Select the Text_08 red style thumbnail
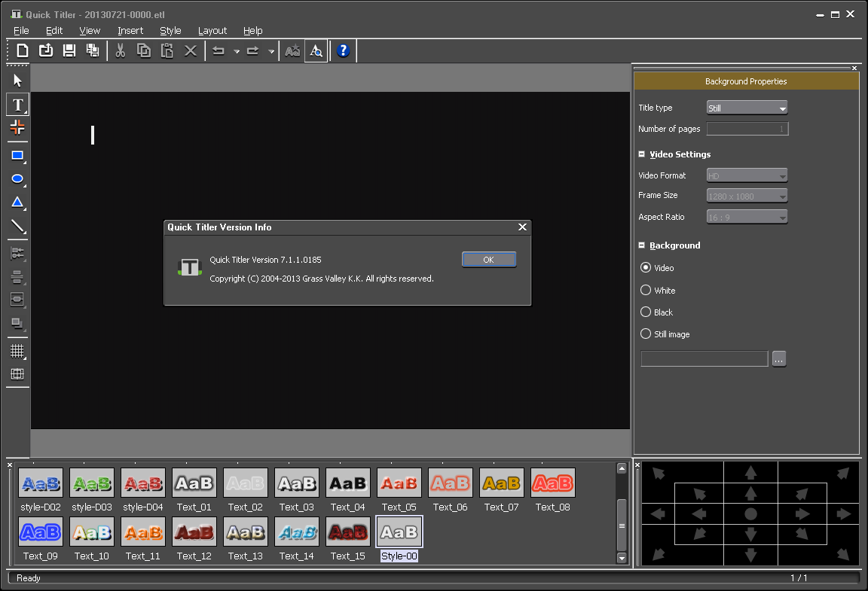868x591 pixels. tap(552, 483)
